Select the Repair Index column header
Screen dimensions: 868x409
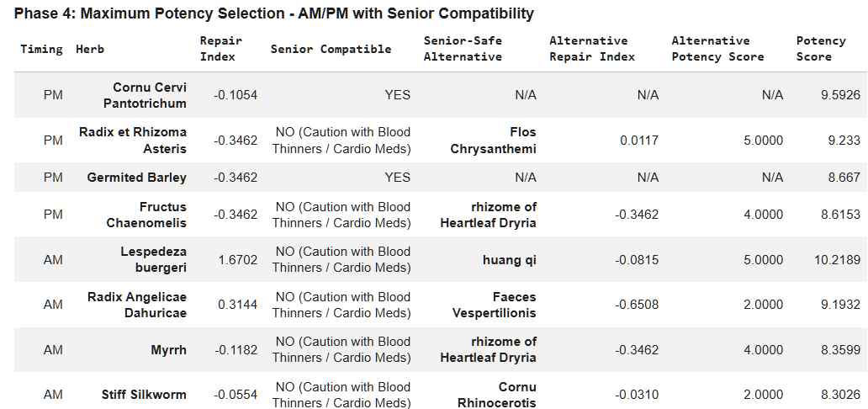click(x=220, y=49)
